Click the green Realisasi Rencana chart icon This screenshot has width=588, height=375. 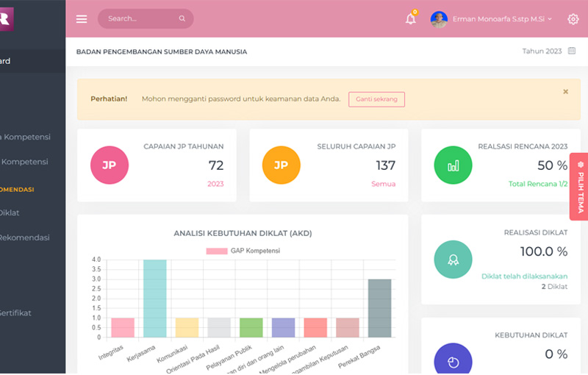click(453, 165)
